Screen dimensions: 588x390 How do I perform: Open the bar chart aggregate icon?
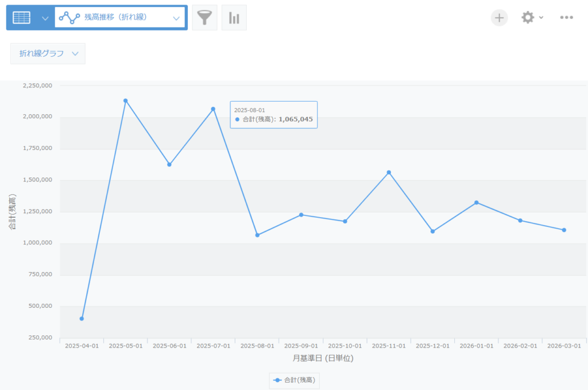[x=234, y=18]
